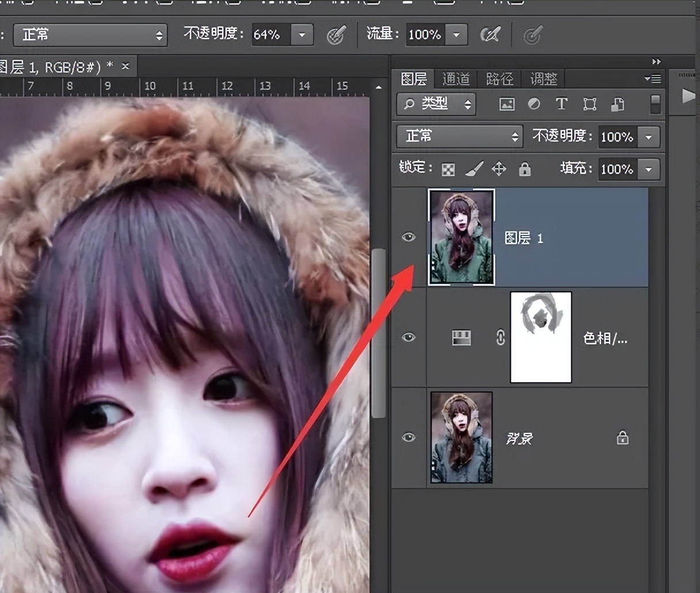Click the smart object filter icon
Viewport: 700px width, 593px height.
pyautogui.click(x=617, y=104)
